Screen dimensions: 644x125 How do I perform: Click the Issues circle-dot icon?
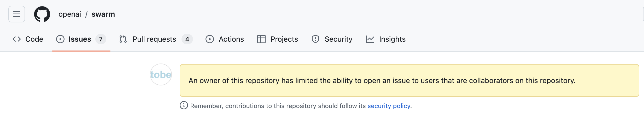point(60,39)
